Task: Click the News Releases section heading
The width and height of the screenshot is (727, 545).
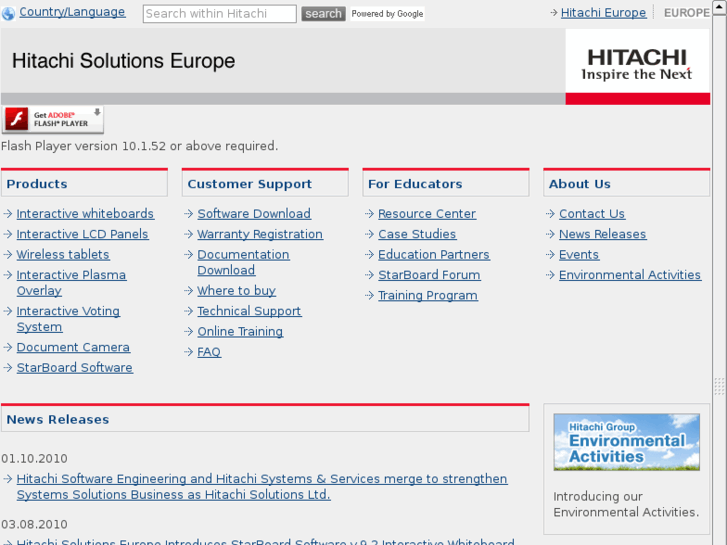Action: tap(58, 420)
